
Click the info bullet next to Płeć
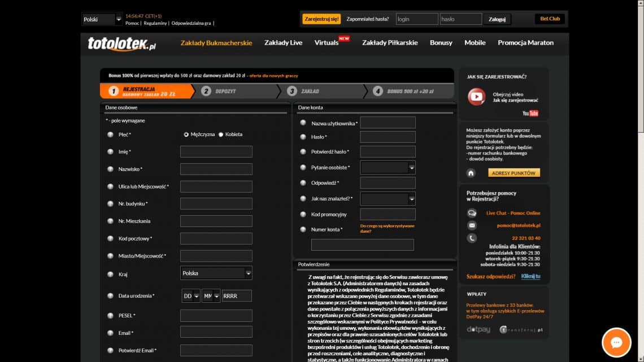tap(110, 134)
